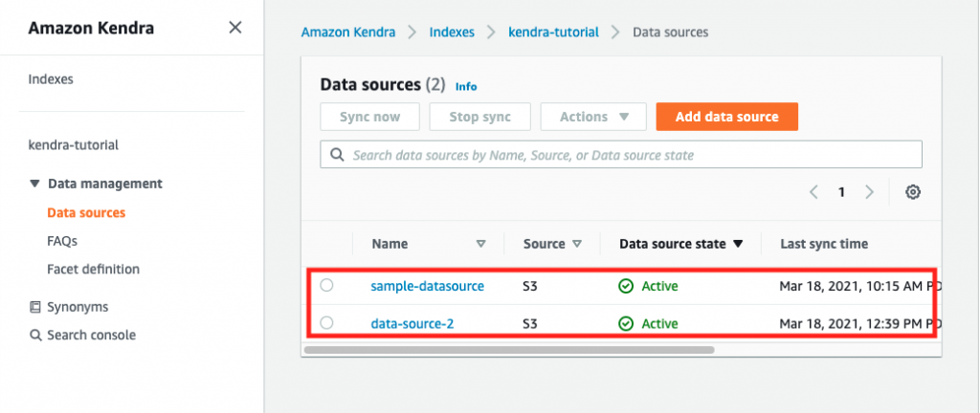The image size is (980, 413).
Task: Click the Add data source button
Action: (x=726, y=117)
